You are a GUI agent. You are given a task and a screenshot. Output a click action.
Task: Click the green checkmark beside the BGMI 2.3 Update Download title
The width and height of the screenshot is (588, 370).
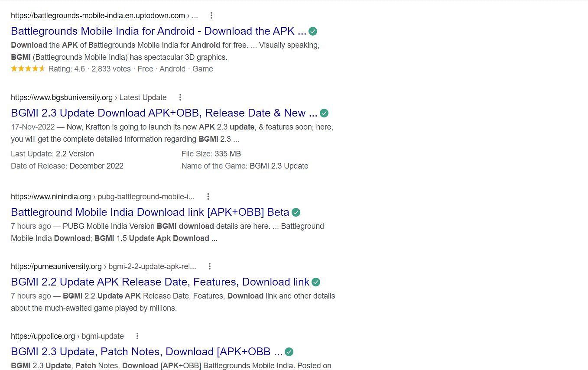[324, 113]
